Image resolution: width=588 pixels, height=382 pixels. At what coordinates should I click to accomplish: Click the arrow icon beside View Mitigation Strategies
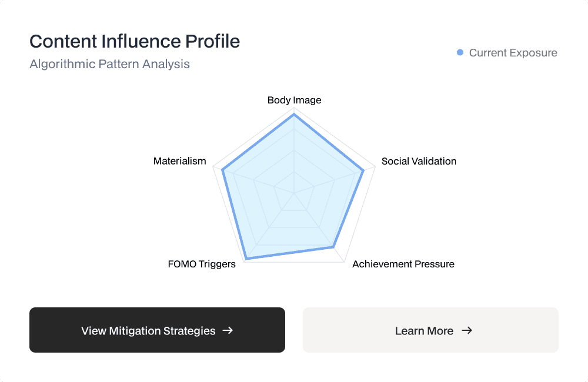click(228, 330)
